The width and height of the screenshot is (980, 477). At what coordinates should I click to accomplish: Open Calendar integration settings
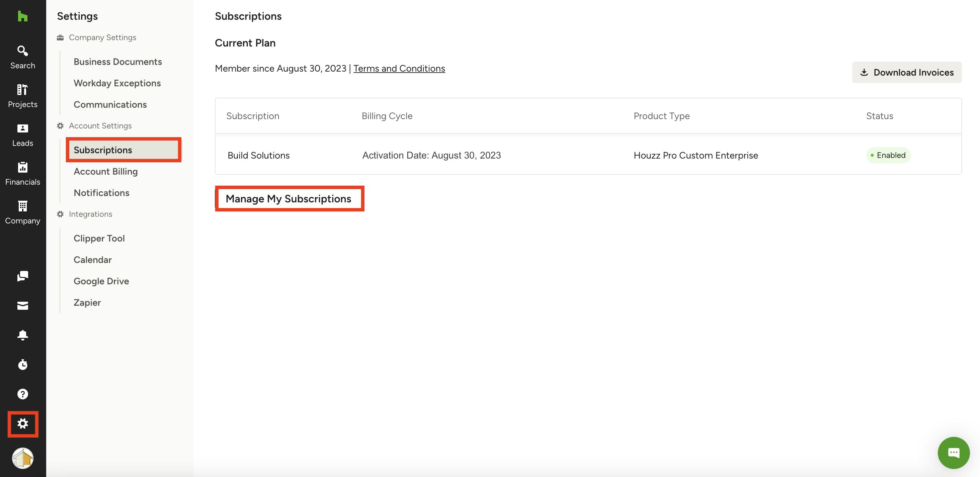point(92,260)
